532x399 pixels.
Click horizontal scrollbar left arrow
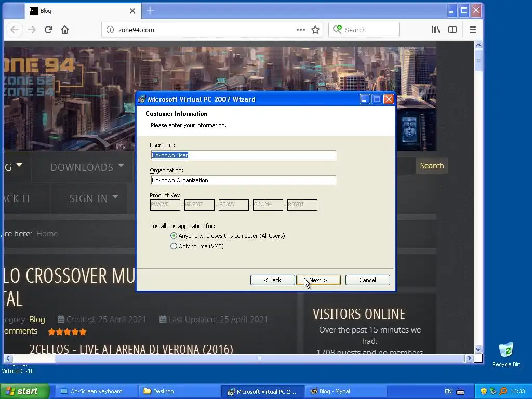pos(8,358)
